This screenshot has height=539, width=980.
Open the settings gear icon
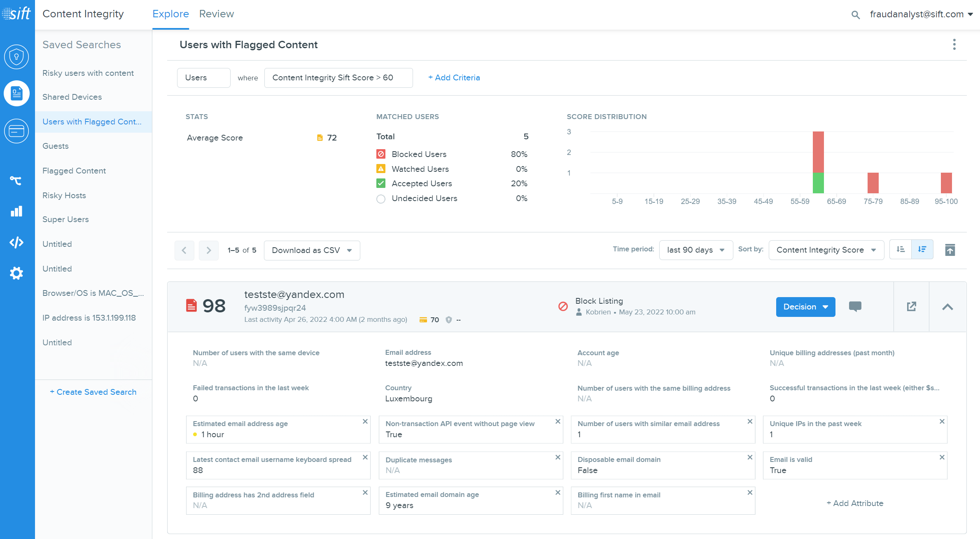(x=16, y=273)
